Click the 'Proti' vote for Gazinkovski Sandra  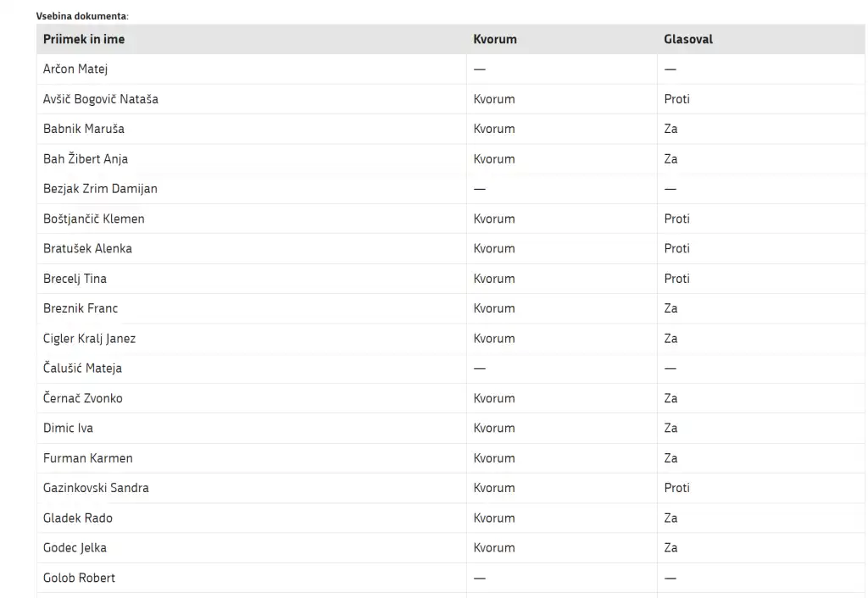pos(676,488)
